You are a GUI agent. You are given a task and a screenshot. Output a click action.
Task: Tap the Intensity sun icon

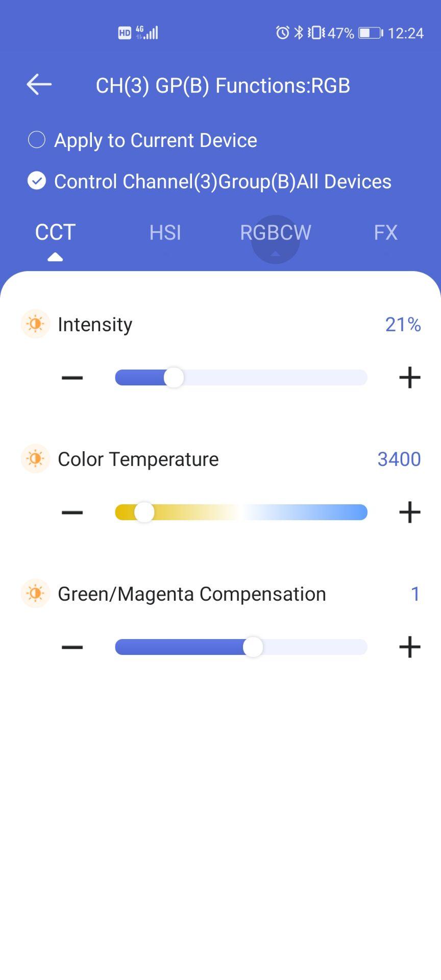(35, 324)
